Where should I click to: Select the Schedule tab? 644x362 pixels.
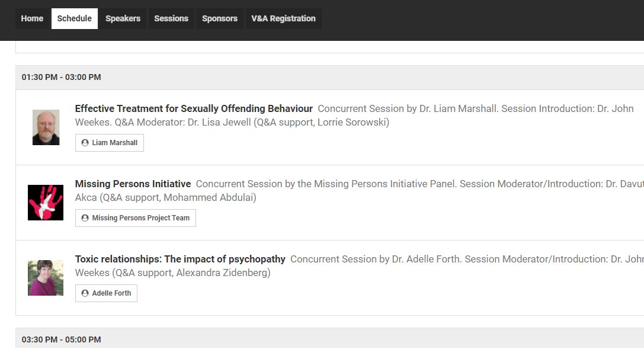(x=74, y=18)
